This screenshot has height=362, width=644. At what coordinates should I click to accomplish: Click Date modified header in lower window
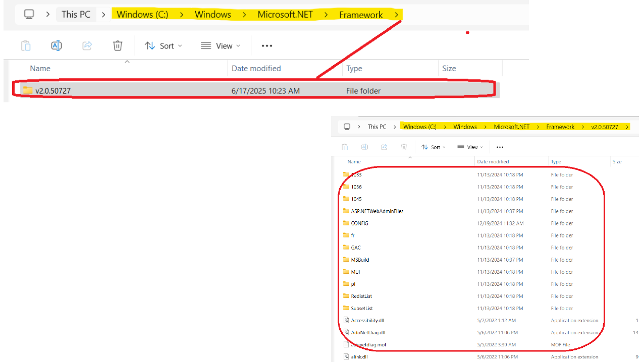click(493, 162)
